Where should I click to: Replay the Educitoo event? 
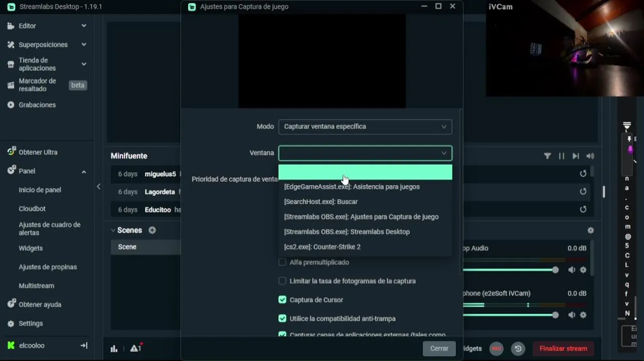583,209
